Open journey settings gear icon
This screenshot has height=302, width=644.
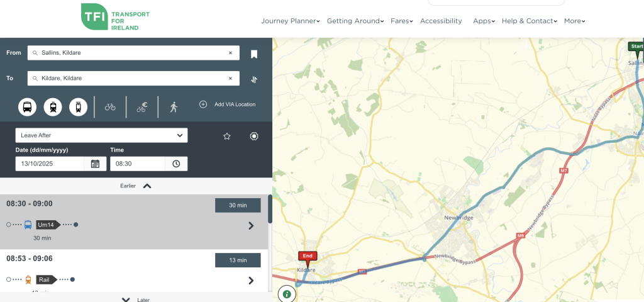pos(254,137)
